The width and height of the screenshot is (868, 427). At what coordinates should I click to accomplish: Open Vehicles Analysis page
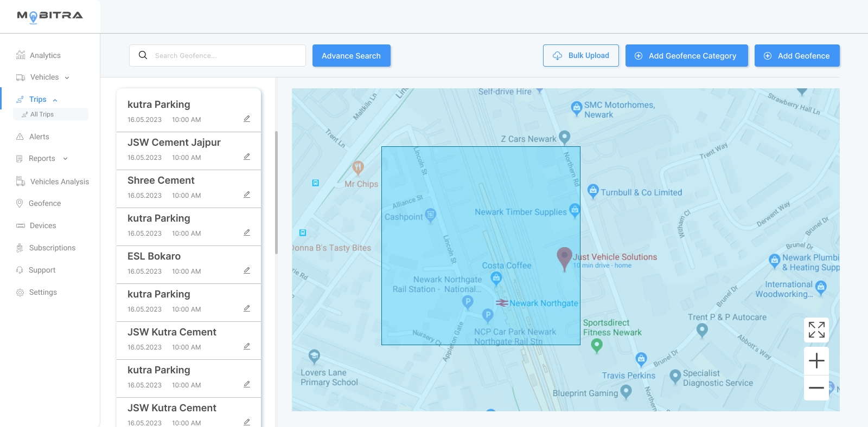click(53, 182)
